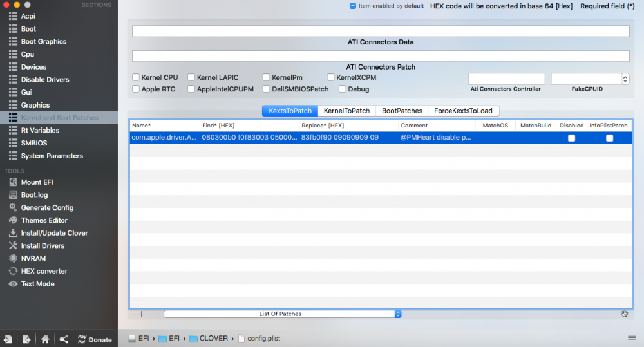Open the HEX converter tool

tap(44, 272)
